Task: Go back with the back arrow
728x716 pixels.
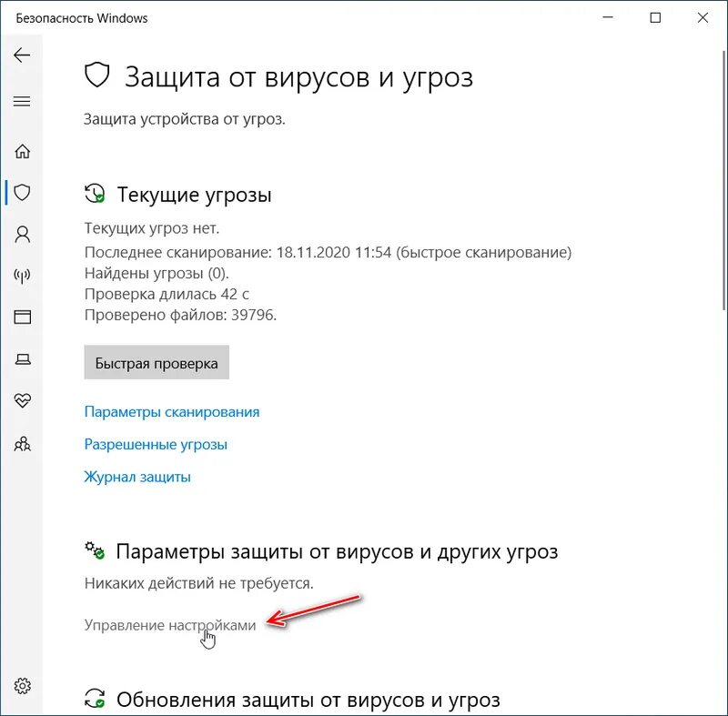Action: point(22,55)
